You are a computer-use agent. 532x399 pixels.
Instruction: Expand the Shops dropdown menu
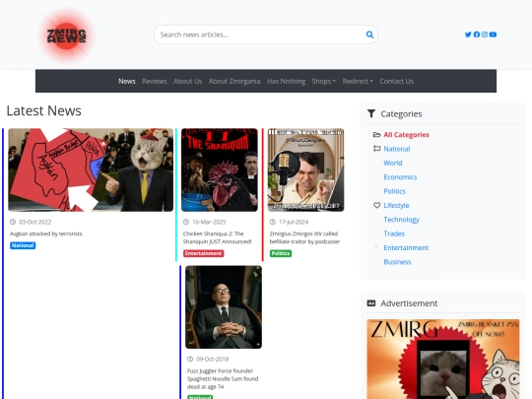[324, 81]
